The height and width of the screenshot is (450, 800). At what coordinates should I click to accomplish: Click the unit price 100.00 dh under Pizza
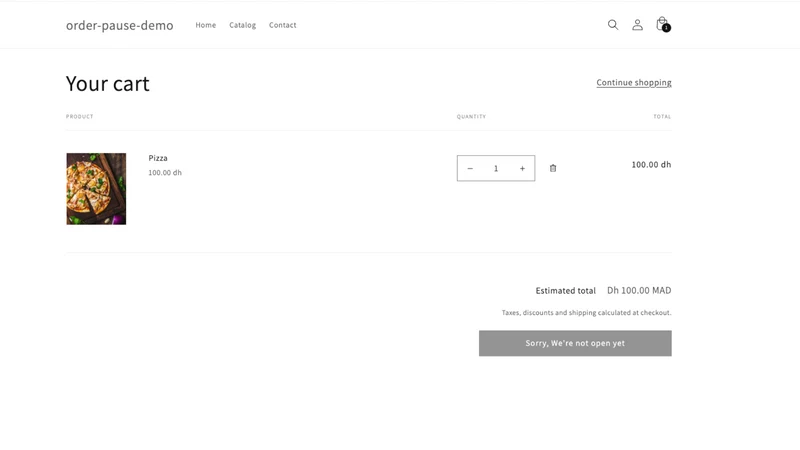[x=165, y=172]
